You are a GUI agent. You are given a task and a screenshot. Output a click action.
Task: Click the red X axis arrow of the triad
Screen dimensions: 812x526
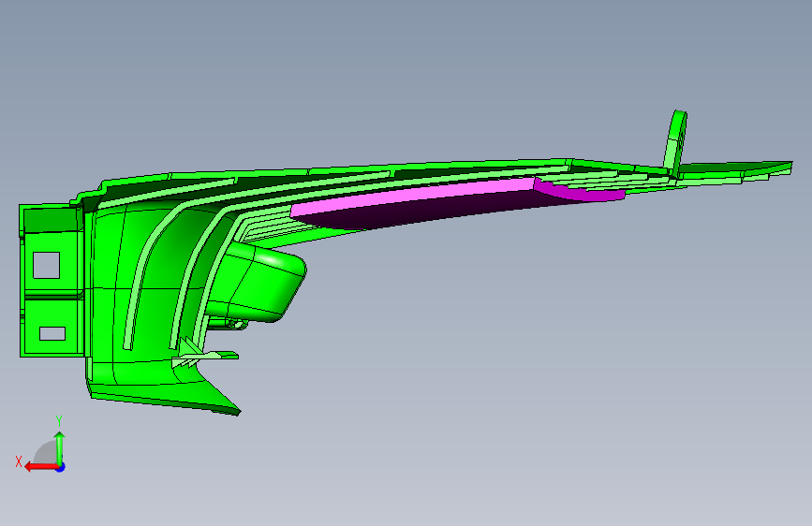[41, 467]
